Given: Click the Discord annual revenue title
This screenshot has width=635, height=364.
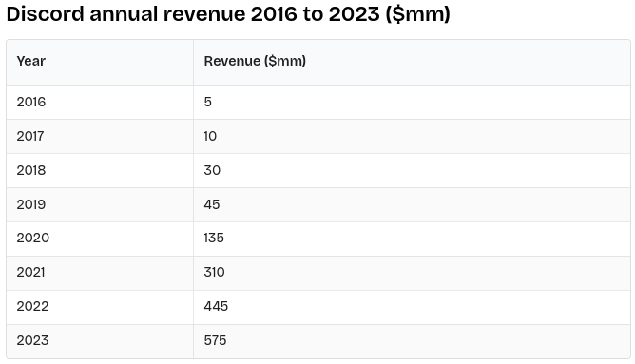Looking at the screenshot, I should [x=228, y=14].
